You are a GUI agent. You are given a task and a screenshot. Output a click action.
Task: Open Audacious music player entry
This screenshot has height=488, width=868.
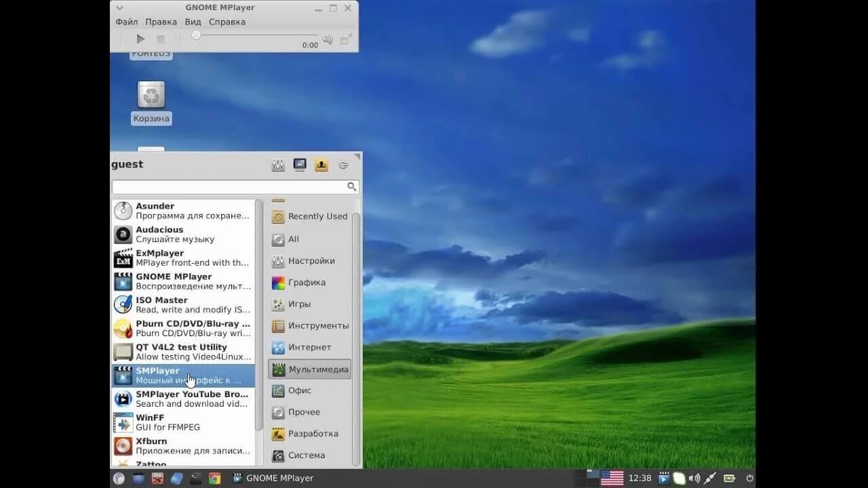(x=183, y=235)
